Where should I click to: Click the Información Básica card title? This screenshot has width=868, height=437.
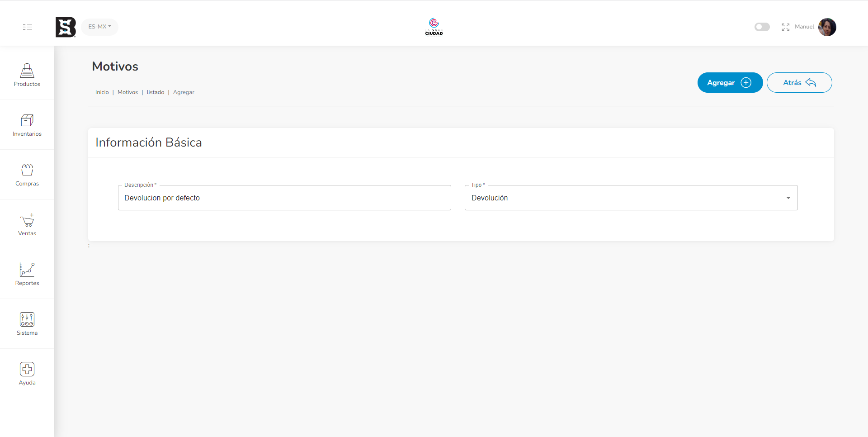click(149, 142)
